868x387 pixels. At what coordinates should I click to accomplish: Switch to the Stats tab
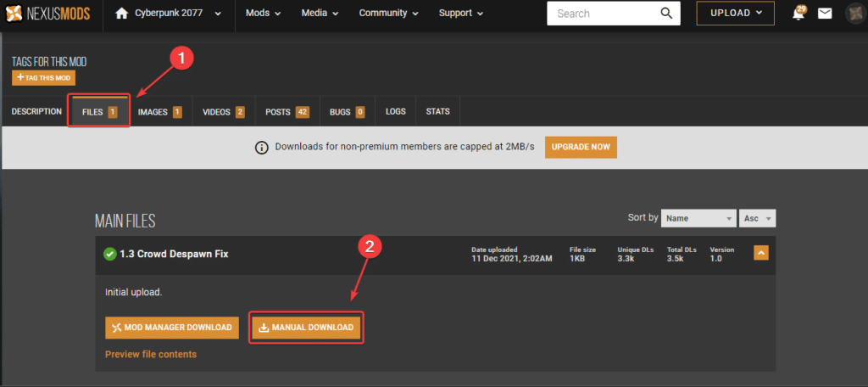pos(438,111)
